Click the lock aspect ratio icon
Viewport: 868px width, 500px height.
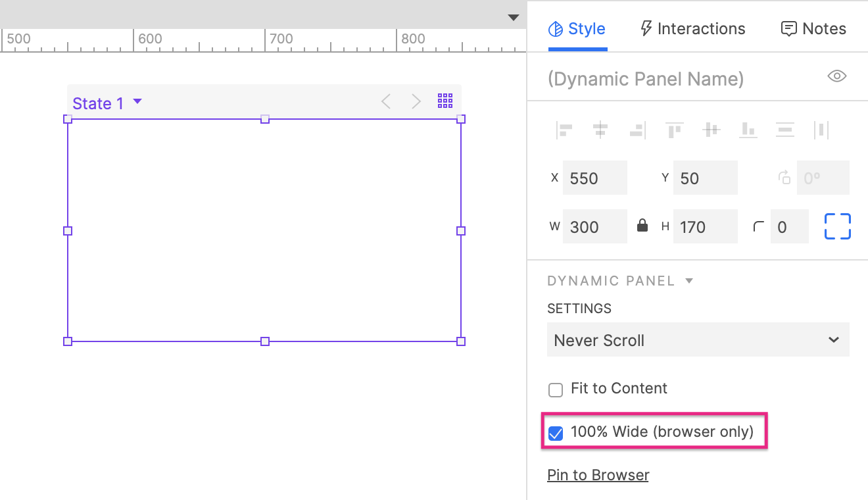pos(642,226)
